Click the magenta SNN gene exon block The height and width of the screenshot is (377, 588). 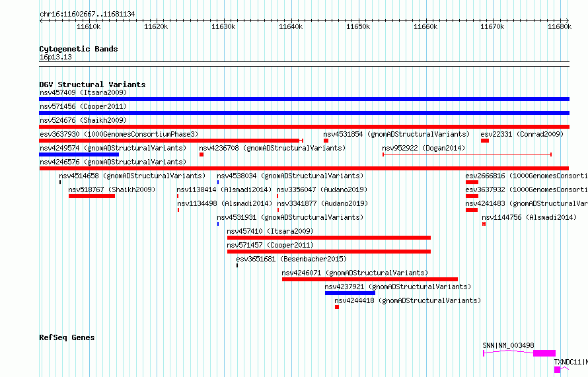click(544, 353)
